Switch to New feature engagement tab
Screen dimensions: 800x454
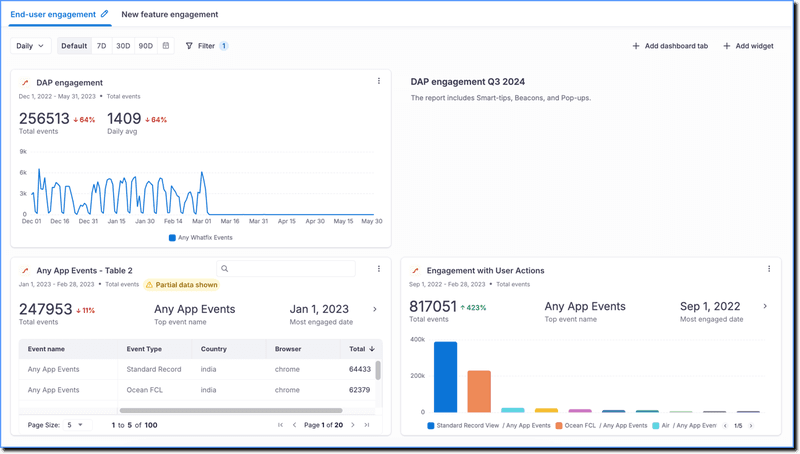[x=169, y=14]
